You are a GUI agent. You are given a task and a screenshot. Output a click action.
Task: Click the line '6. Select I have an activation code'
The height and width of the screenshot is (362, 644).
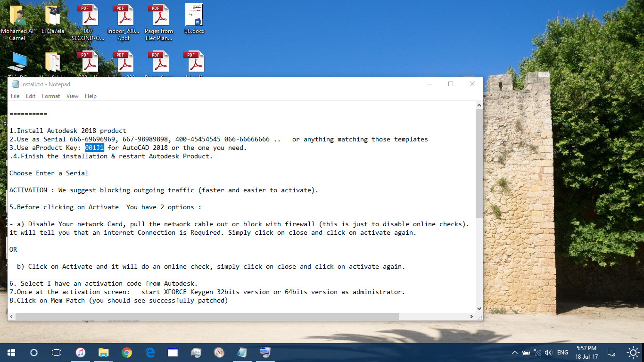[104, 283]
